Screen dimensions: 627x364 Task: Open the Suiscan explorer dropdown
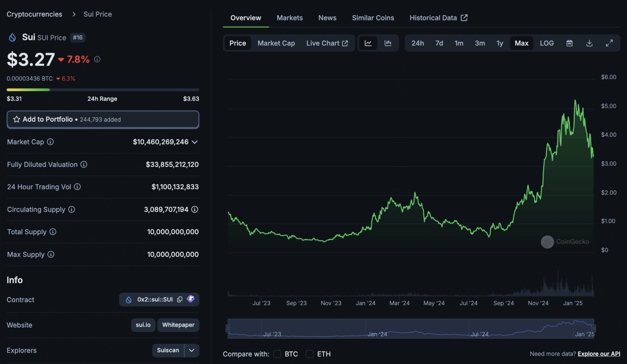(191, 350)
